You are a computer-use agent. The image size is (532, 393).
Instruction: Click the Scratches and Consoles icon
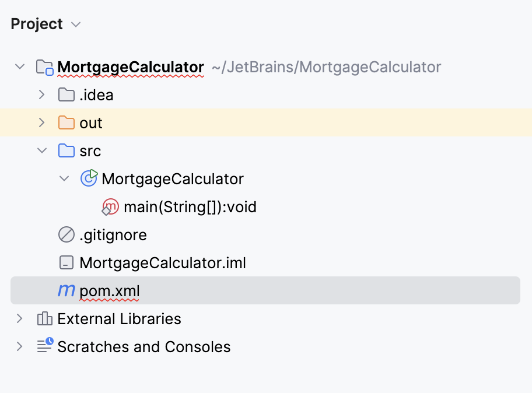click(43, 346)
